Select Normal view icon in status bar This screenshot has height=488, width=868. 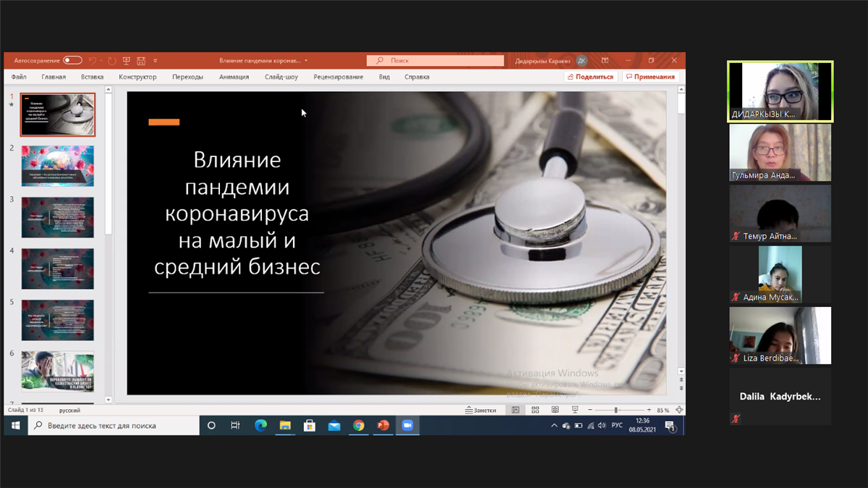516,410
